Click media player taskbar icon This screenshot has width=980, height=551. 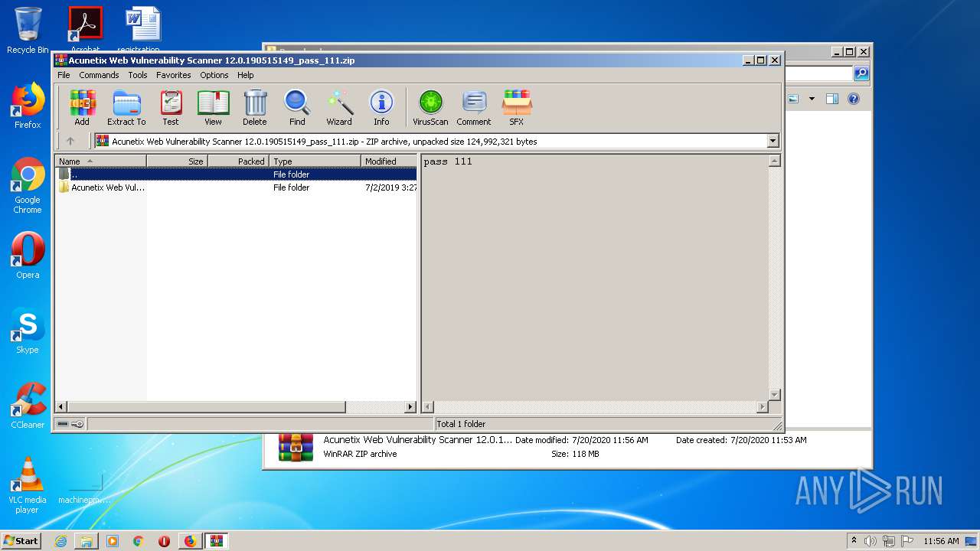pyautogui.click(x=113, y=541)
